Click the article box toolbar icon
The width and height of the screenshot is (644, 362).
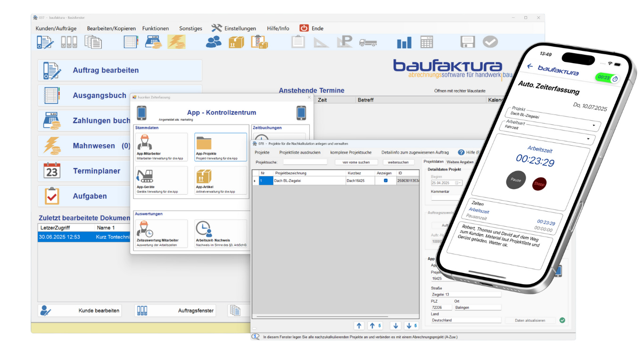pos(236,42)
